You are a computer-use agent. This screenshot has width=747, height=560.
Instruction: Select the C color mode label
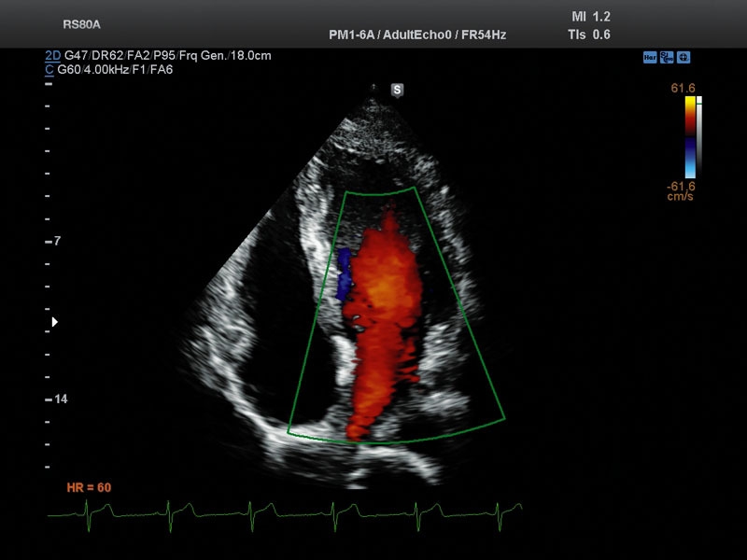click(x=49, y=69)
